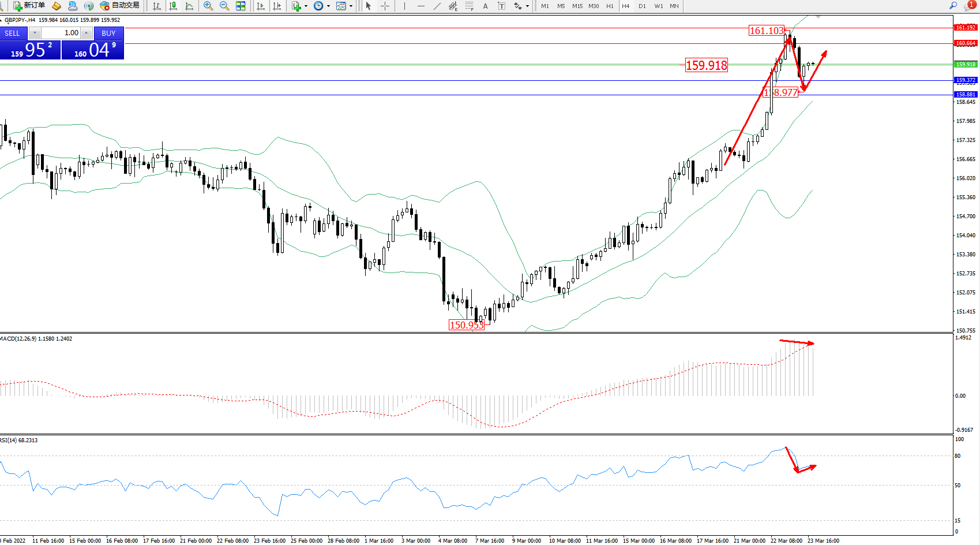The width and height of the screenshot is (980, 545).
Task: Pick the Fibonacci retracement tool
Action: 470,6
